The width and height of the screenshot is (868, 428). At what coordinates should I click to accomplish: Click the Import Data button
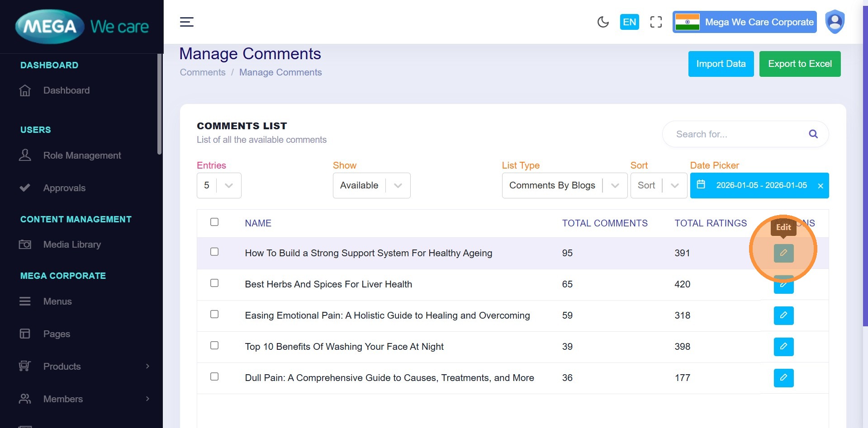721,64
